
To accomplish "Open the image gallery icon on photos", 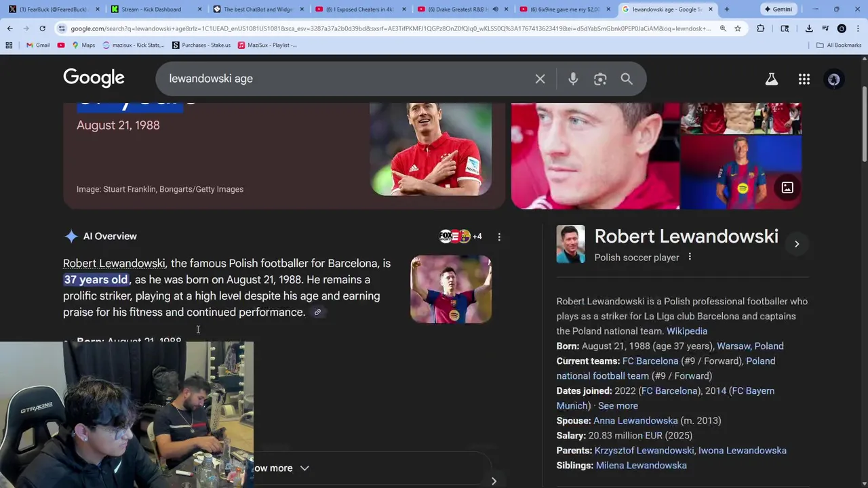I will (x=787, y=188).
